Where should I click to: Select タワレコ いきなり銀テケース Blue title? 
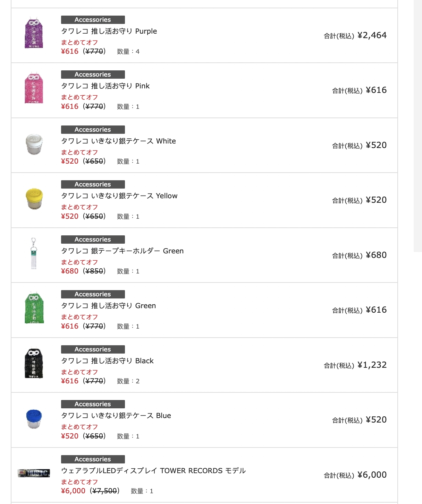point(116,416)
